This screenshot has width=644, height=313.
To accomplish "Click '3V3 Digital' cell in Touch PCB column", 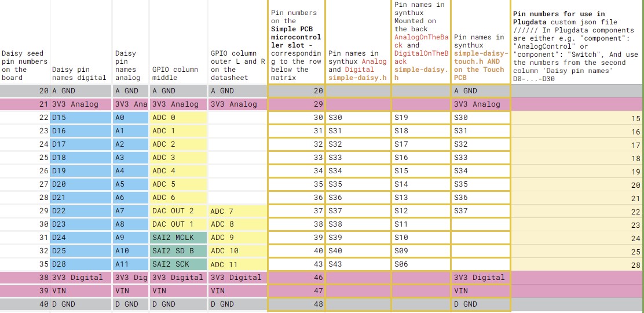I will 481,278.
